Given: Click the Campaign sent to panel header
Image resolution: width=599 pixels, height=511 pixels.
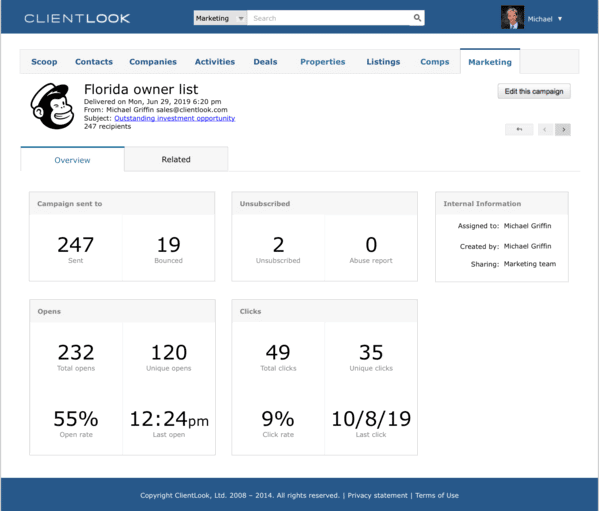Looking at the screenshot, I should click(x=122, y=204).
